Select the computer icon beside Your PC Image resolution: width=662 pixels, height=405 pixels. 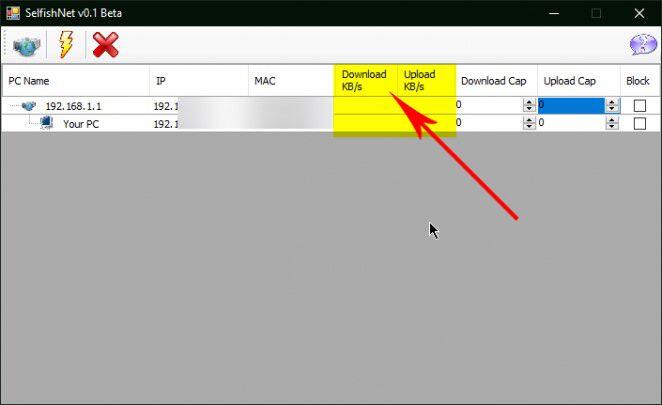click(x=46, y=123)
